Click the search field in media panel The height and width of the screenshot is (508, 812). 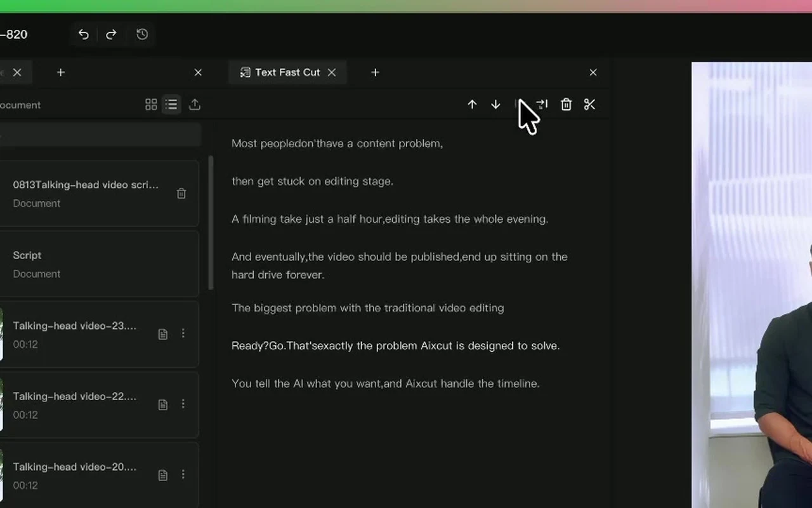100,135
